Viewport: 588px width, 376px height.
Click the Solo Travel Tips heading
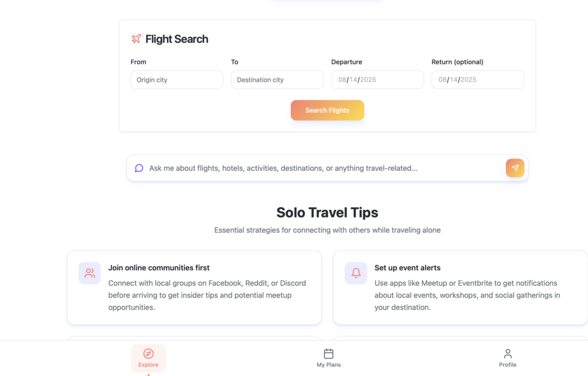(327, 212)
